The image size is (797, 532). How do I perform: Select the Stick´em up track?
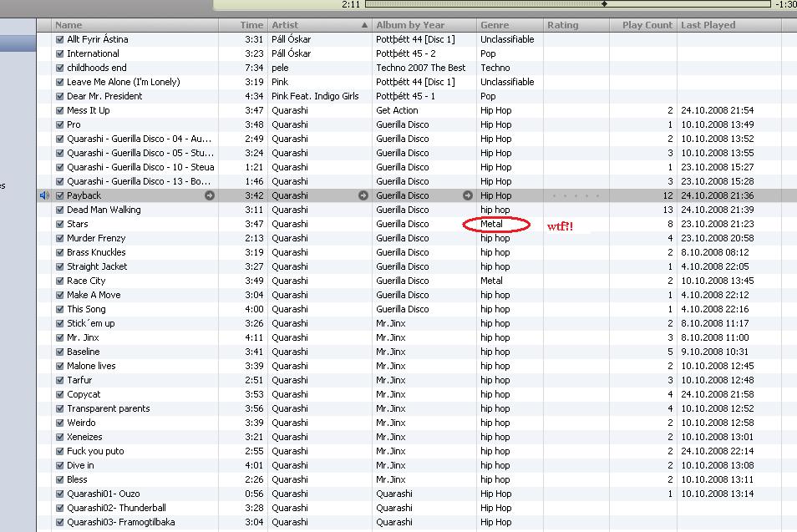pyautogui.click(x=91, y=324)
